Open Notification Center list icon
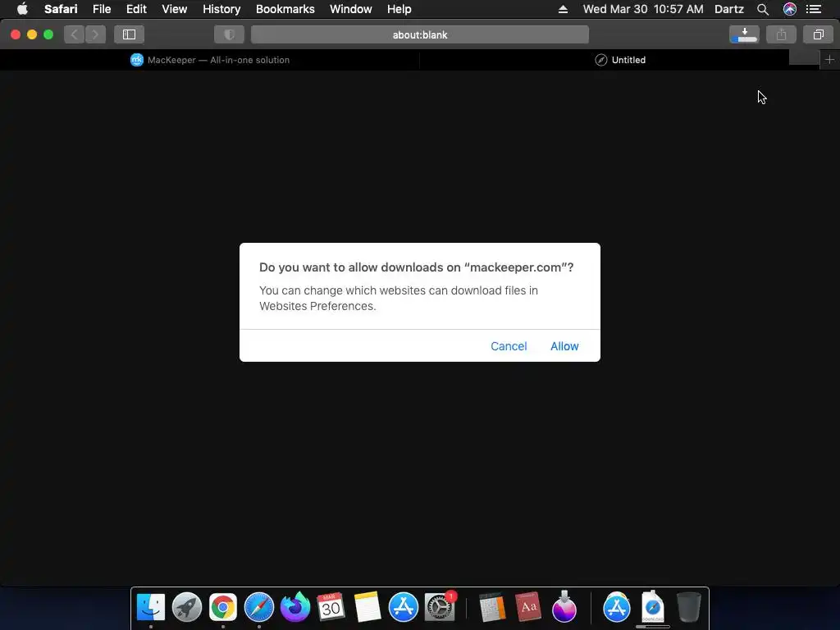Screen dimensions: 840x630 point(814,9)
